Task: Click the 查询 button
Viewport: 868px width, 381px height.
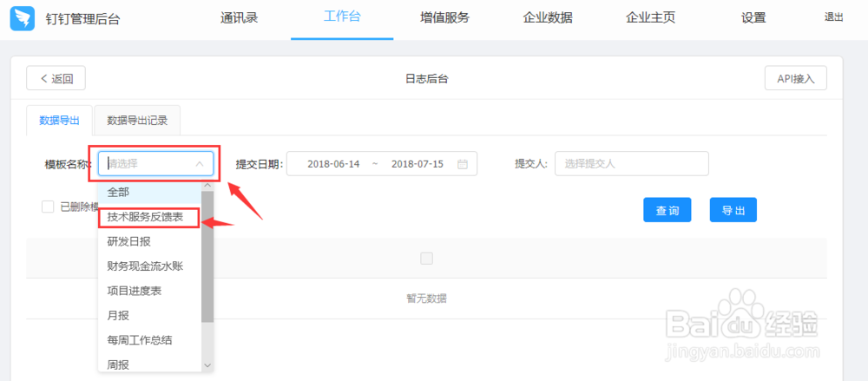Action: pos(667,210)
